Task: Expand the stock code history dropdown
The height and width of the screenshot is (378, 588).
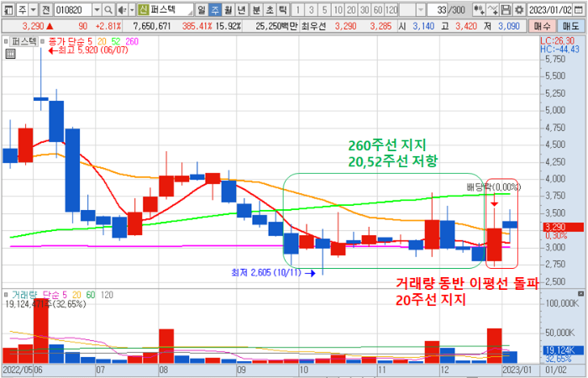Action: tap(97, 9)
